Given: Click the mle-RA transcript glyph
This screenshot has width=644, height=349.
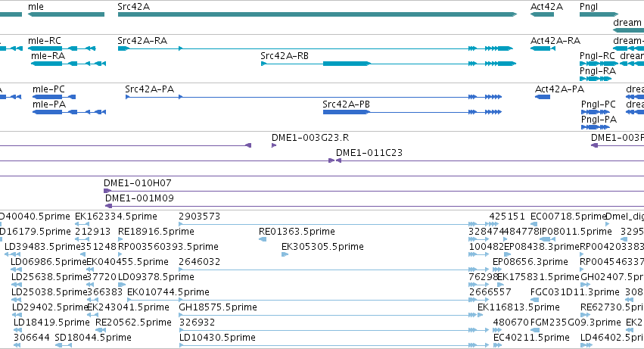Looking at the screenshot, I should tap(68, 64).
